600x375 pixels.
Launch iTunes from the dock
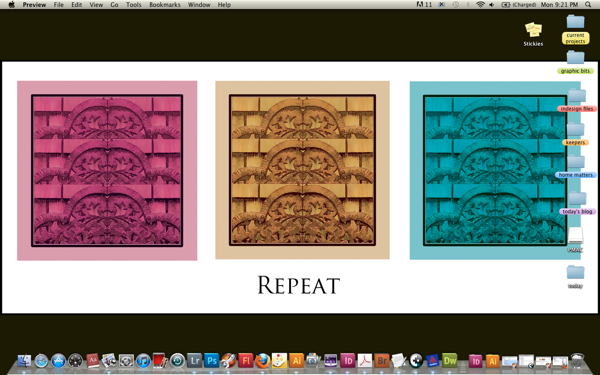[143, 361]
